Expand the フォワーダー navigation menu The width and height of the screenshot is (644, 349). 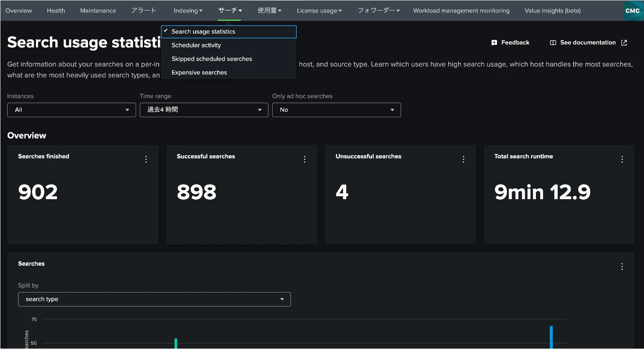coord(379,10)
